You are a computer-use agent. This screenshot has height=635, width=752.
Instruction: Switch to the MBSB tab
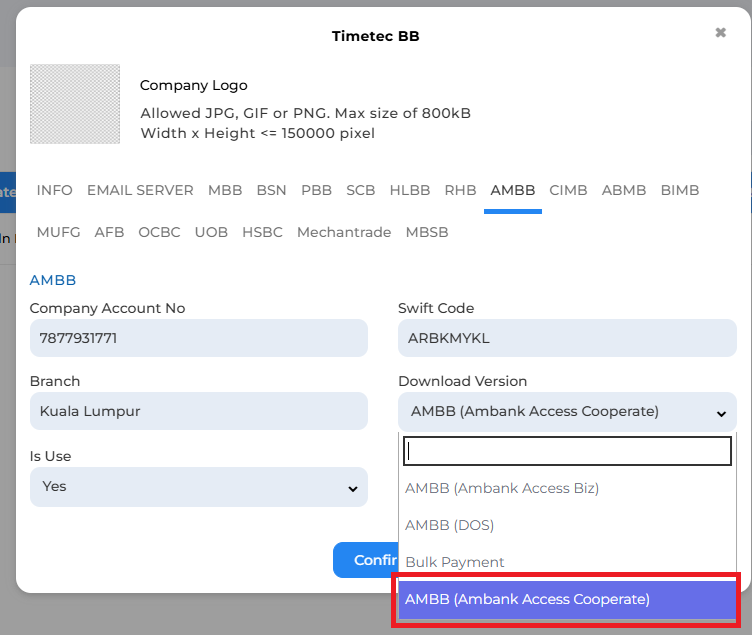coord(427,232)
